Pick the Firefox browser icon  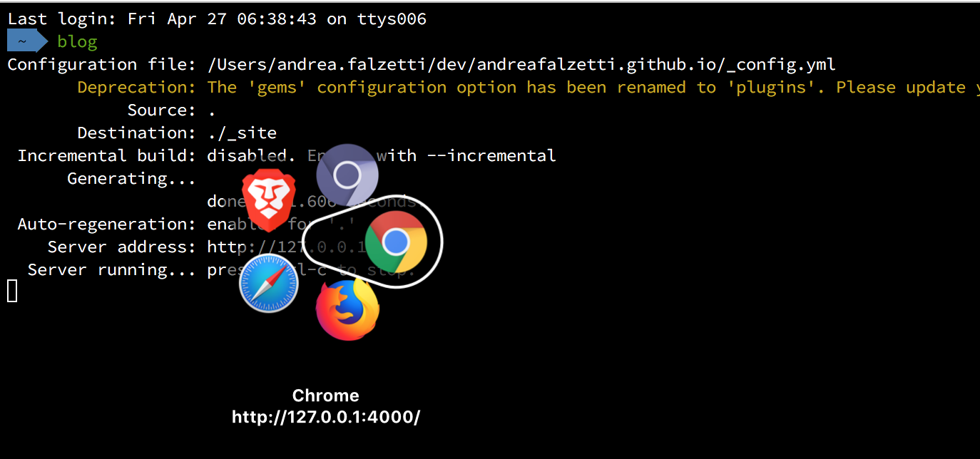coord(347,309)
